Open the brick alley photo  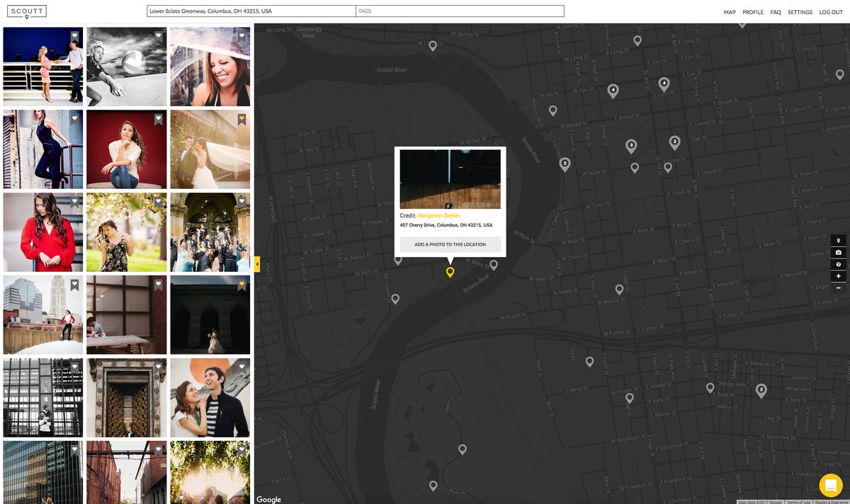(126, 472)
